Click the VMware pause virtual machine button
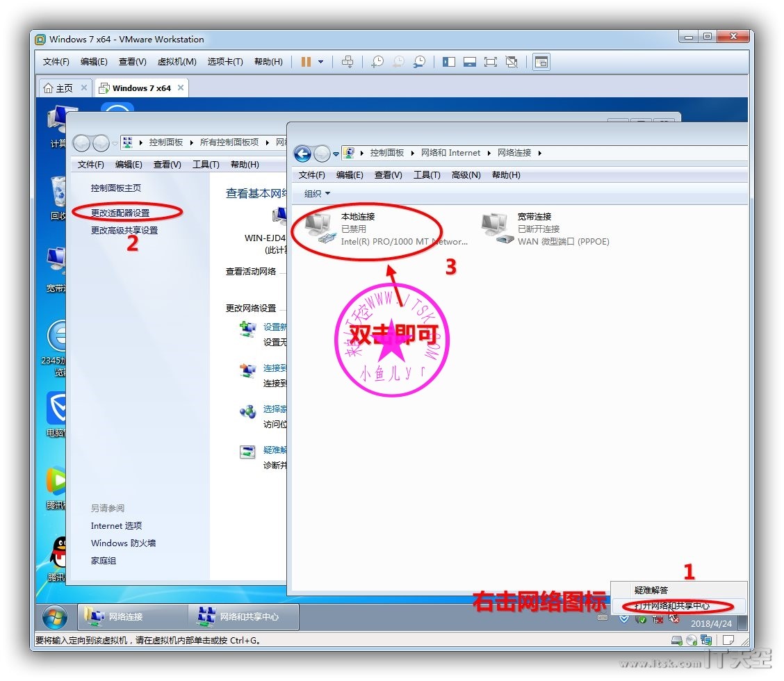Screen dimensions: 784x681 306,62
